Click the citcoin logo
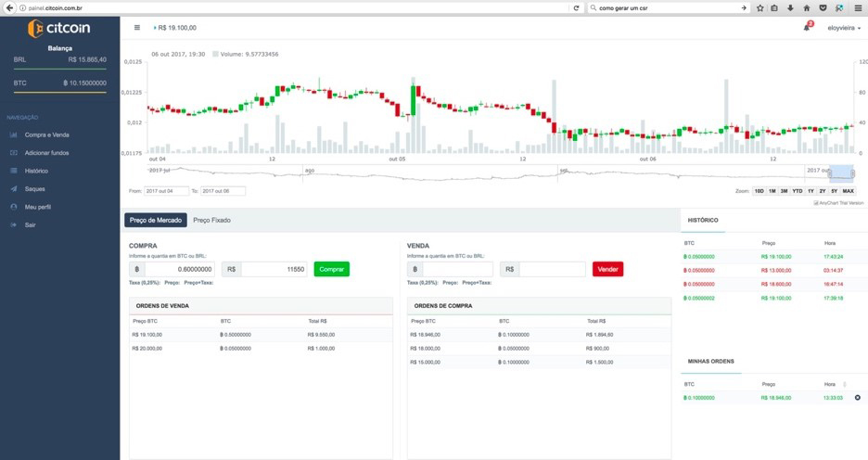 coord(59,28)
